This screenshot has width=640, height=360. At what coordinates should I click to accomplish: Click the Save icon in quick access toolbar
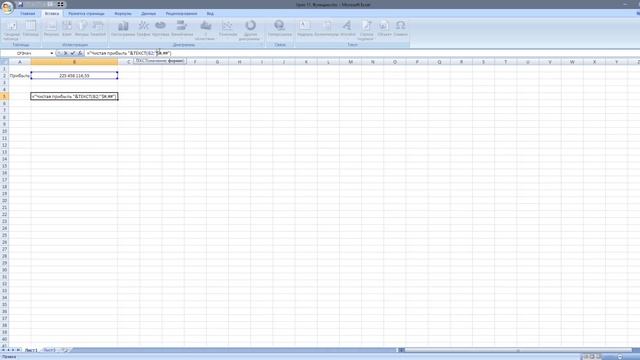tap(20, 4)
